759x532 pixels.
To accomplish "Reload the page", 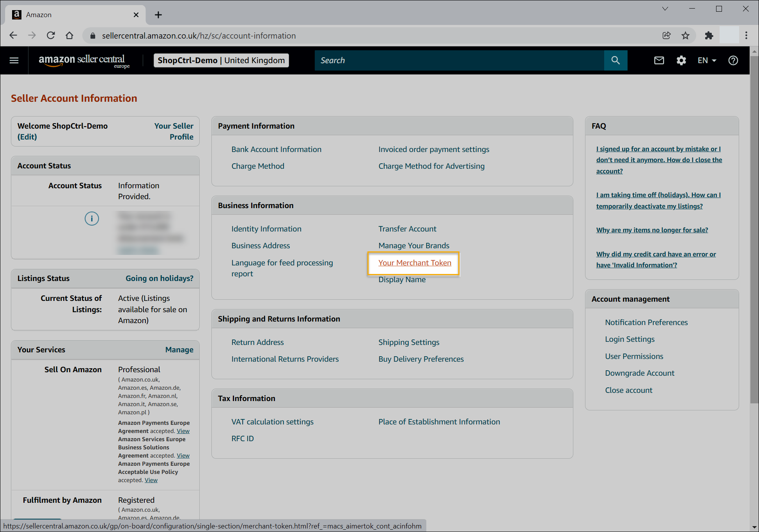I will 51,35.
